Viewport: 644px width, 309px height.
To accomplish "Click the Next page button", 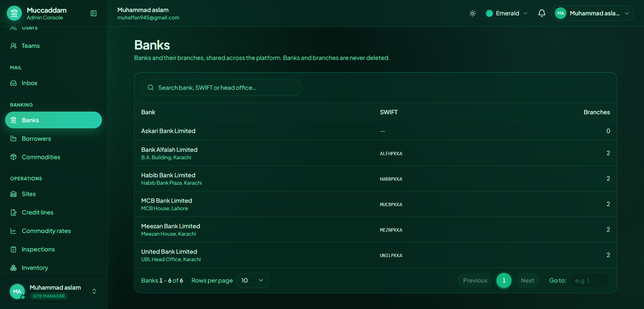I will (527, 280).
